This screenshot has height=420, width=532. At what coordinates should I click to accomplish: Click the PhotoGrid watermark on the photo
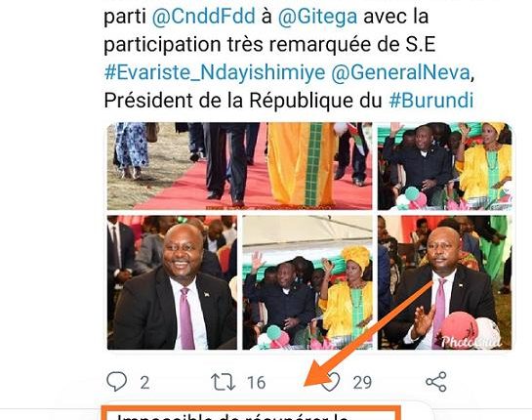[471, 342]
